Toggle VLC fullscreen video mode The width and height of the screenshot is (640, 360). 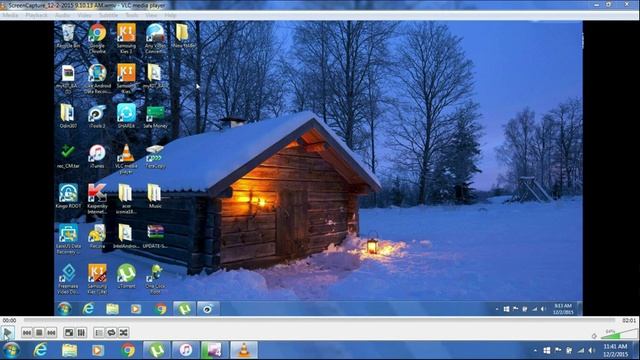tap(69, 333)
